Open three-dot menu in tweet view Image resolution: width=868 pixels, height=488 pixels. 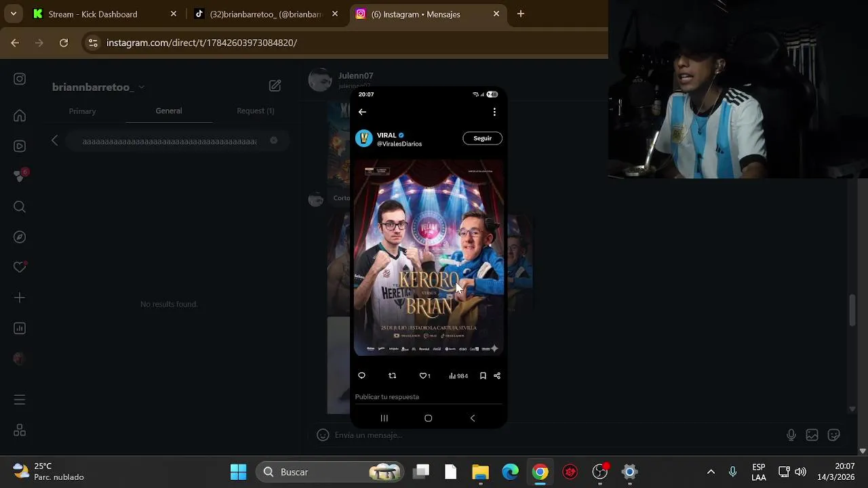coord(494,112)
